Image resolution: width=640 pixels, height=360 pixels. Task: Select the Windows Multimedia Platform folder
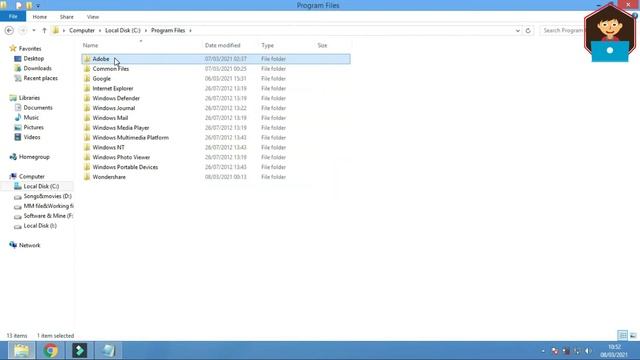coord(131,138)
